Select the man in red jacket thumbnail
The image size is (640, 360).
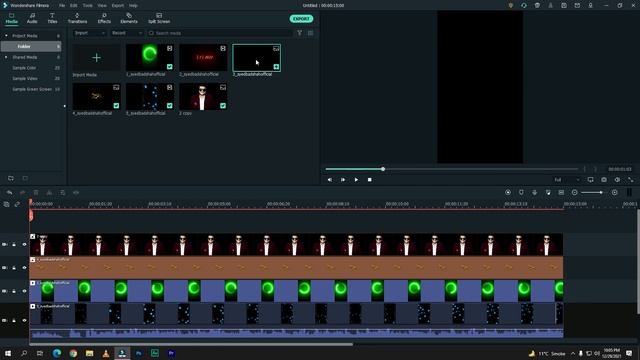(x=203, y=96)
